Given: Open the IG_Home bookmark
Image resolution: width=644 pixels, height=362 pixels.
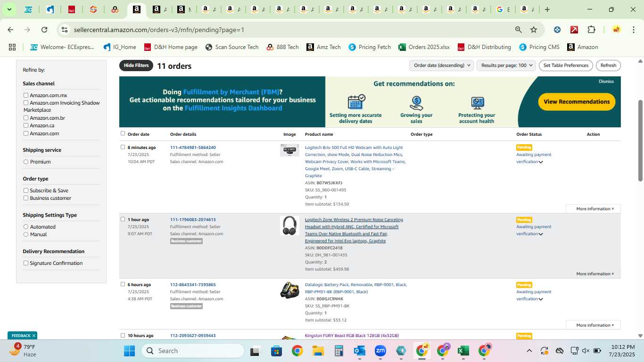Looking at the screenshot, I should pos(119,47).
